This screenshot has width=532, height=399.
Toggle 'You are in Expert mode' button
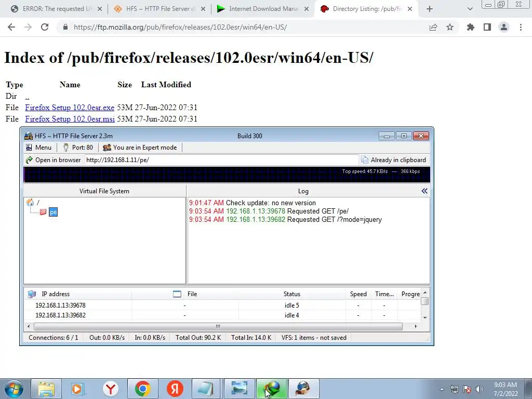point(140,147)
